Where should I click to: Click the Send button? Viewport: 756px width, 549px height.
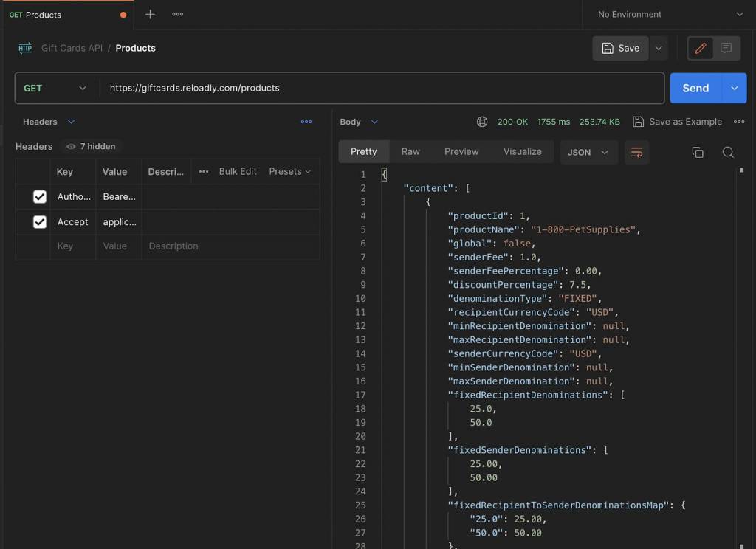pos(695,88)
